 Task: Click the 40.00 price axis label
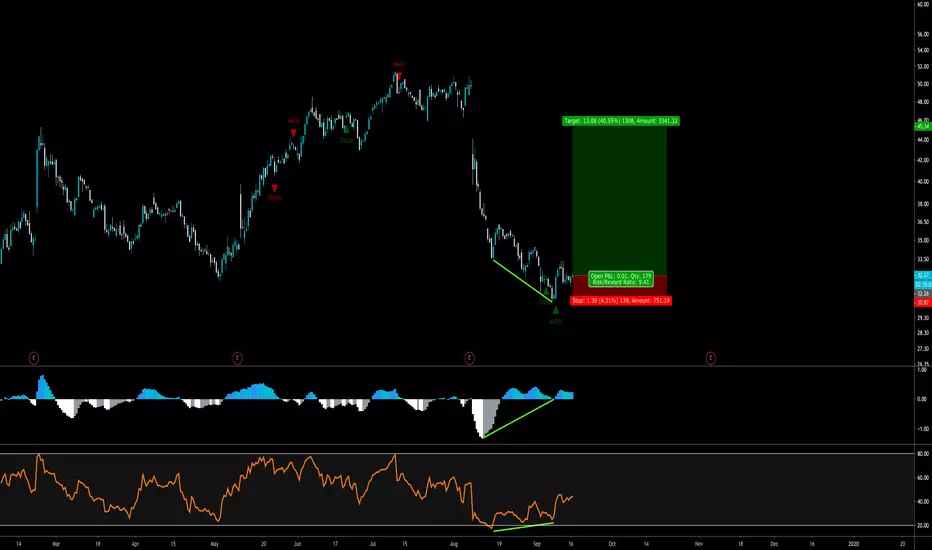coord(922,182)
